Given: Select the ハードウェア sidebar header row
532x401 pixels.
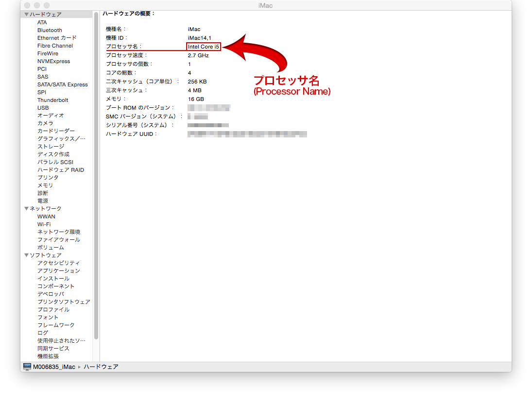Looking at the screenshot, I should [56, 14].
